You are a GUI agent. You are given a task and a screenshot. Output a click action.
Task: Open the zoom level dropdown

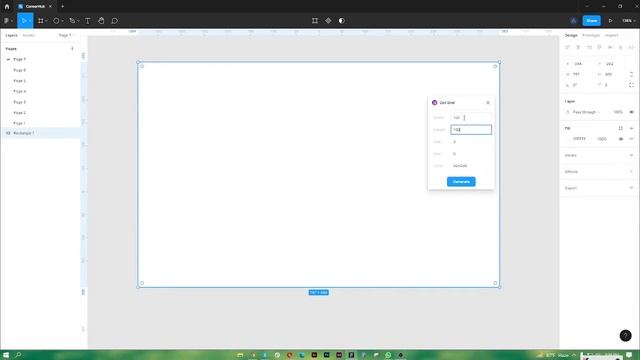point(629,20)
